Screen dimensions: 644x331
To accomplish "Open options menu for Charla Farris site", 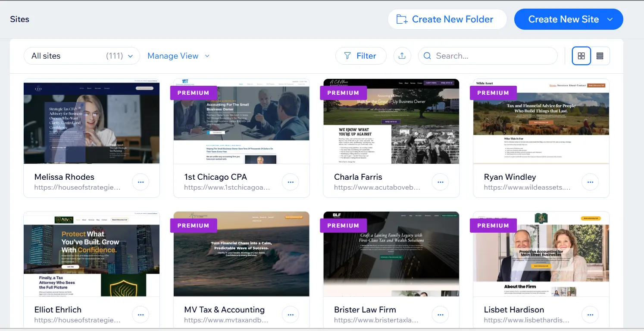I will point(440,182).
